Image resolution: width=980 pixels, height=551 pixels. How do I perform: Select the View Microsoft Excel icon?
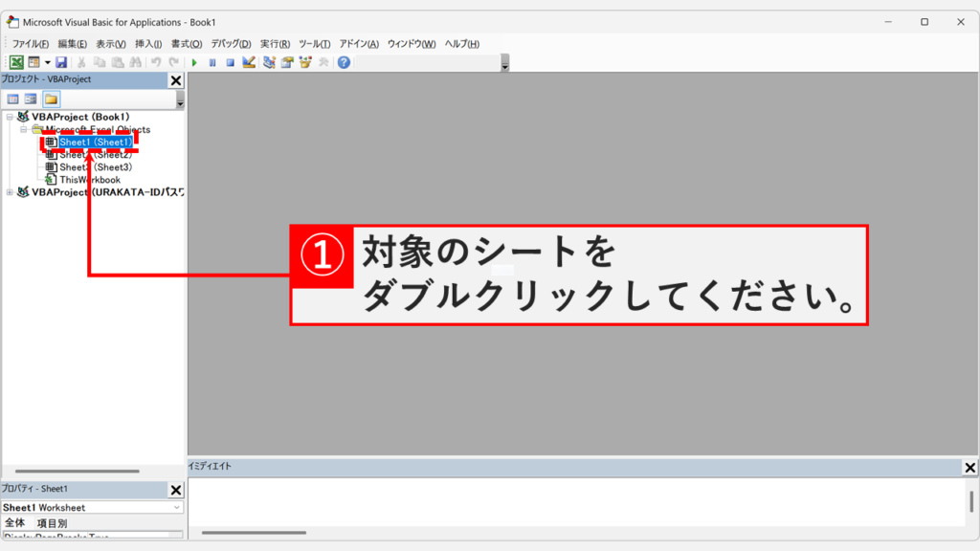click(15, 62)
